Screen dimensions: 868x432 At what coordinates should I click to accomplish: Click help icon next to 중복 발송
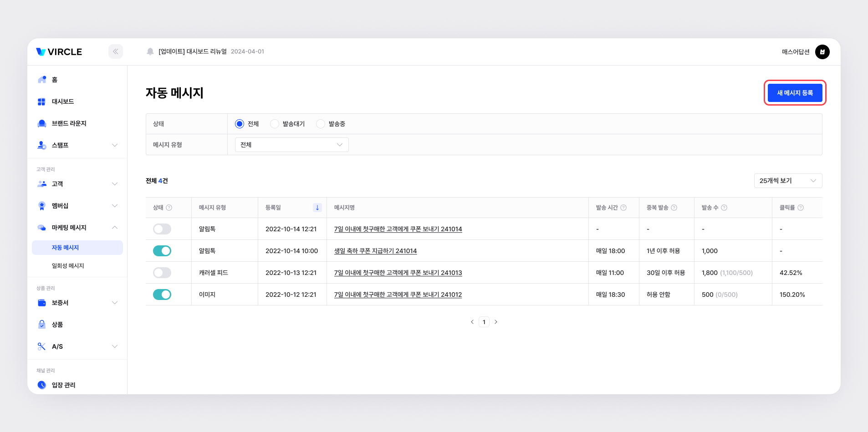(674, 208)
